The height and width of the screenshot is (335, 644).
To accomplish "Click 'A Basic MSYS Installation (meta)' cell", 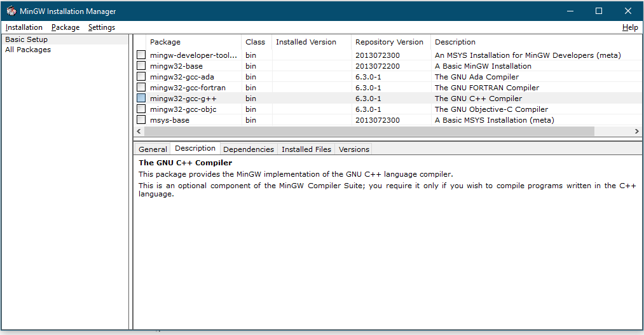I will (x=495, y=120).
